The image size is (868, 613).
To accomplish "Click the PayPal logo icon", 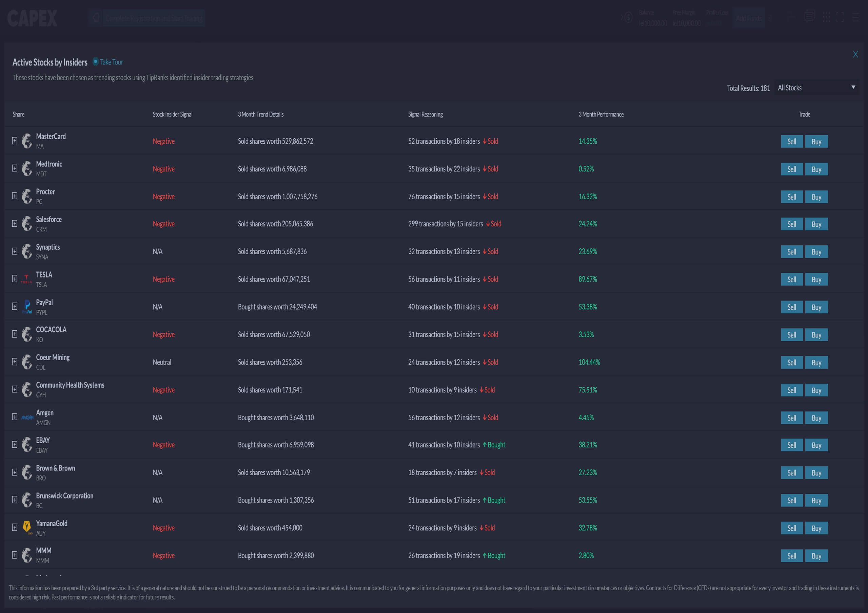I will [x=27, y=306].
